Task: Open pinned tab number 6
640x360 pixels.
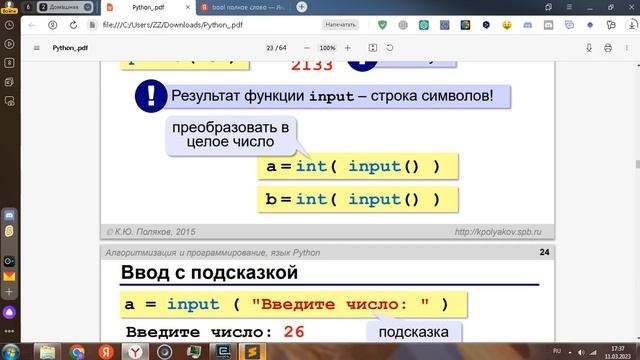Action: [x=28, y=7]
